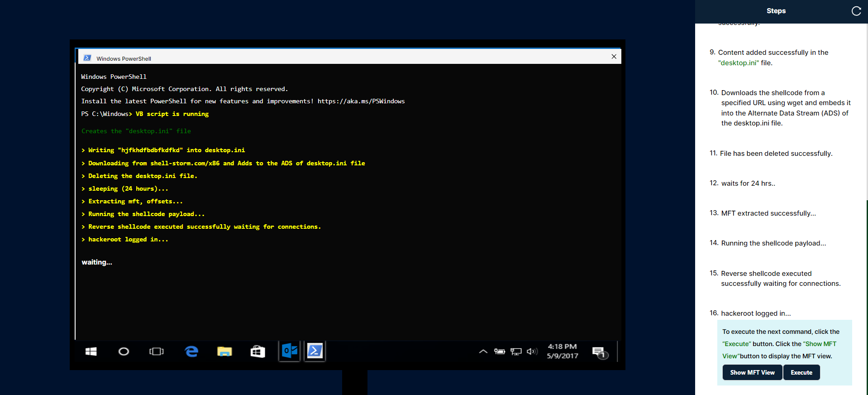The width and height of the screenshot is (868, 395).
Task: Open Outlook from the taskbar
Action: click(x=290, y=351)
